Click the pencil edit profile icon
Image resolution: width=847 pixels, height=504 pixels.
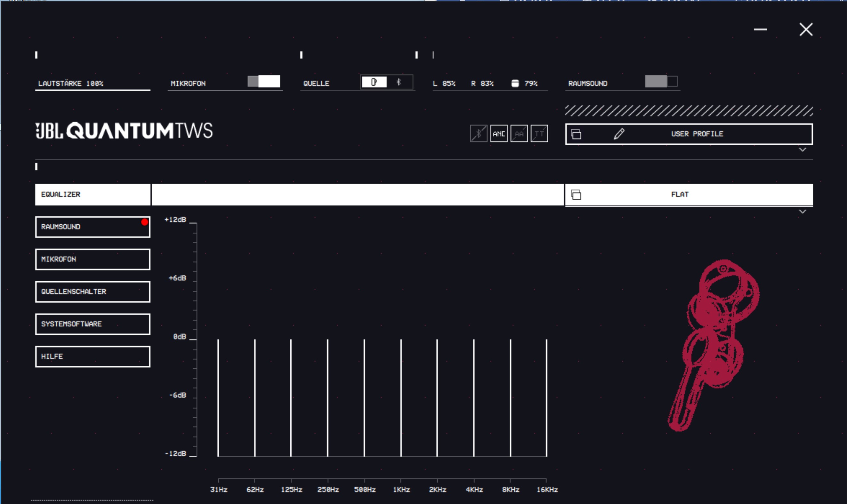point(619,134)
